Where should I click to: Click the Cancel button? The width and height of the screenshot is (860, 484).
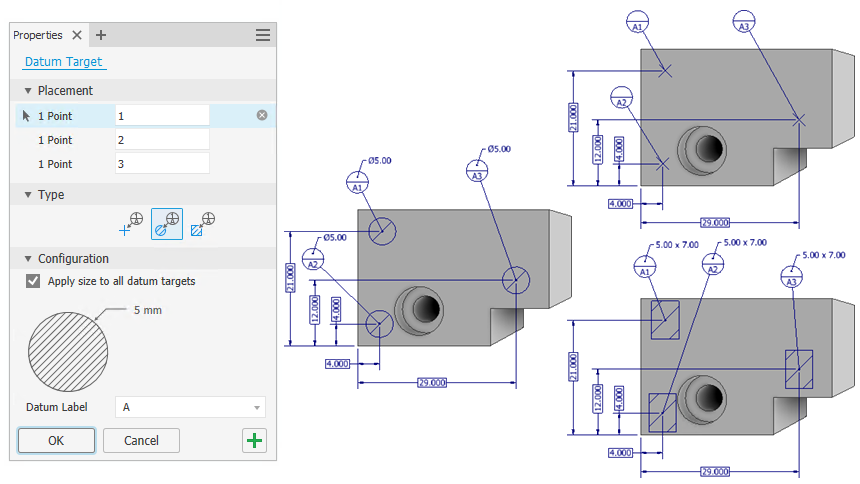(x=141, y=441)
